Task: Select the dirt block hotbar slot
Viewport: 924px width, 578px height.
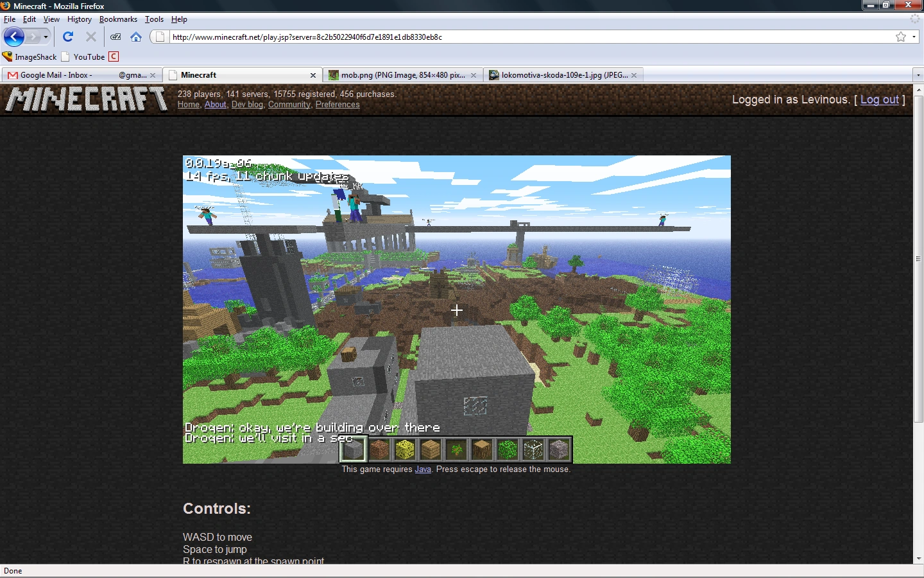Action: (379, 450)
